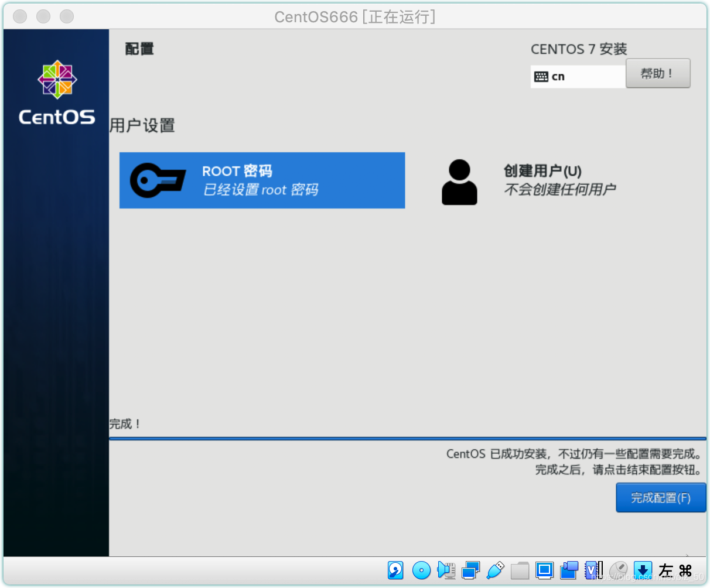
Task: Click the mouse integration status icon
Action: 619,570
